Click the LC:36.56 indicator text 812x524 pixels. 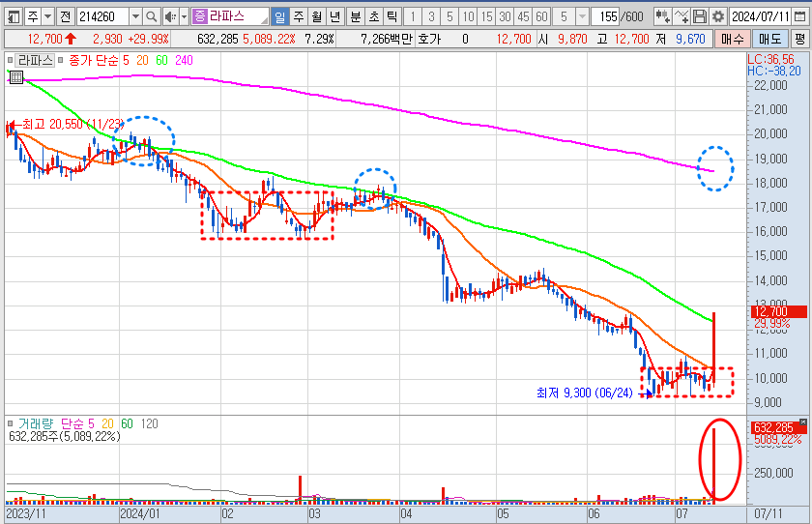pos(770,60)
